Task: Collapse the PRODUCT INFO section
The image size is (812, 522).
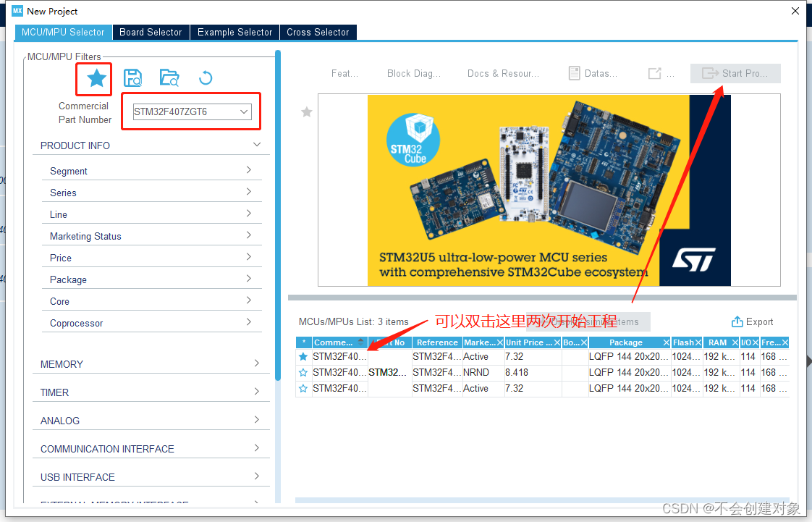Action: coord(257,145)
